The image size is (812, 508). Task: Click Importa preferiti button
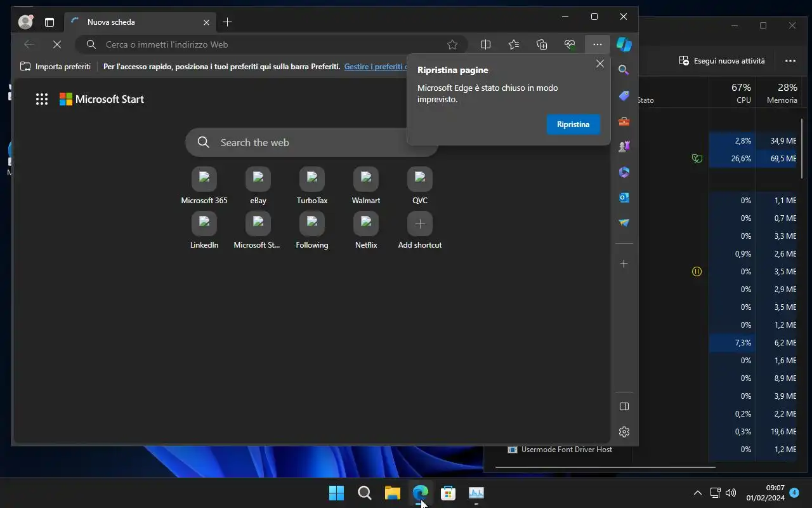click(55, 66)
